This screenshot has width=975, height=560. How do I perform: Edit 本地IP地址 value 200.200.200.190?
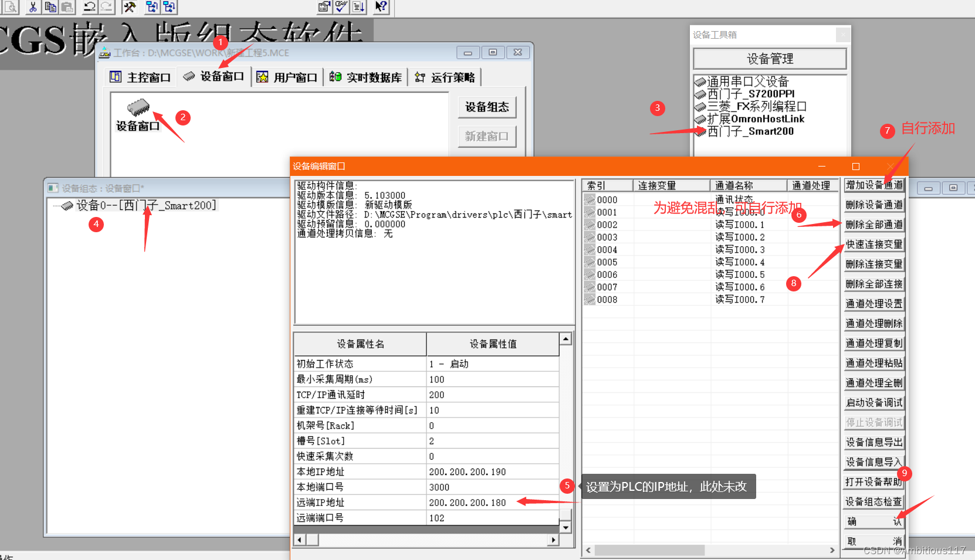coord(493,472)
